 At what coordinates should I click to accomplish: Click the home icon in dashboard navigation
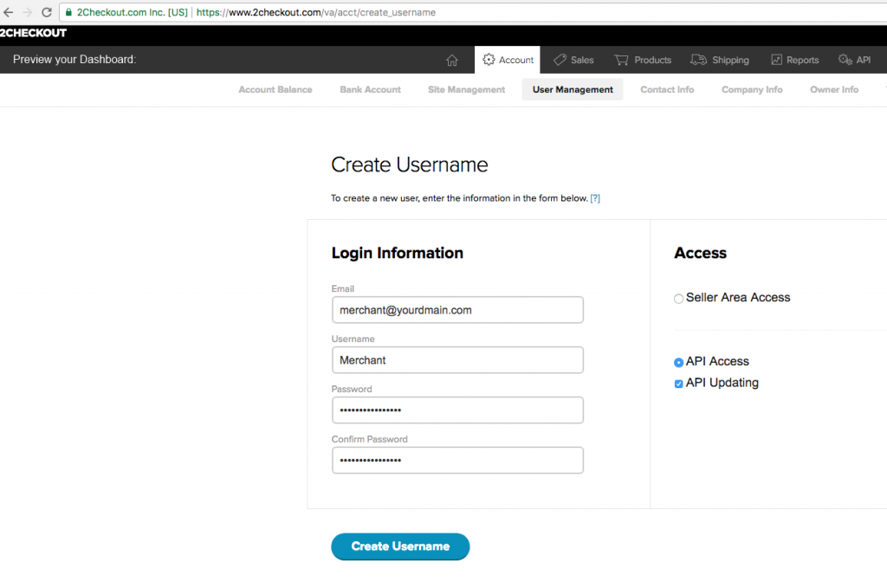[x=451, y=60]
